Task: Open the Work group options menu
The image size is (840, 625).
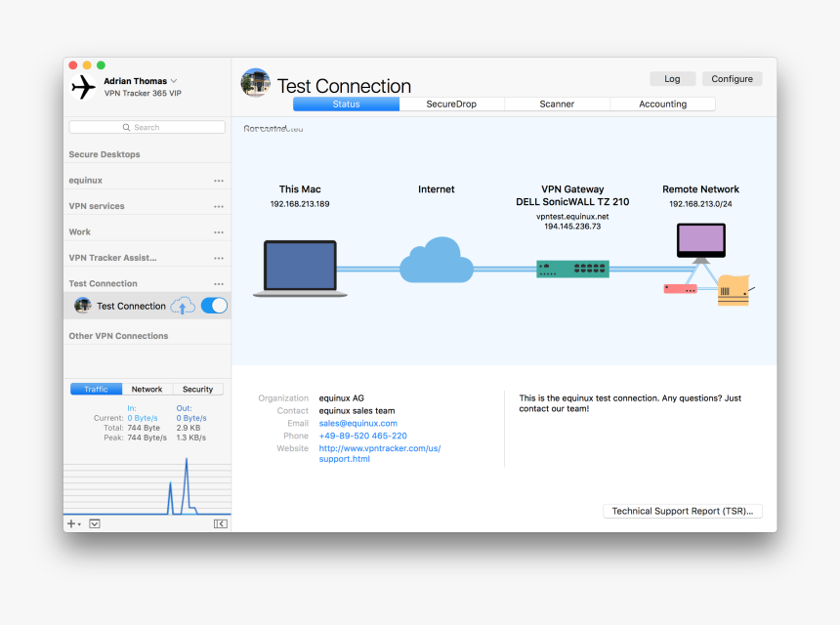Action: click(x=219, y=231)
